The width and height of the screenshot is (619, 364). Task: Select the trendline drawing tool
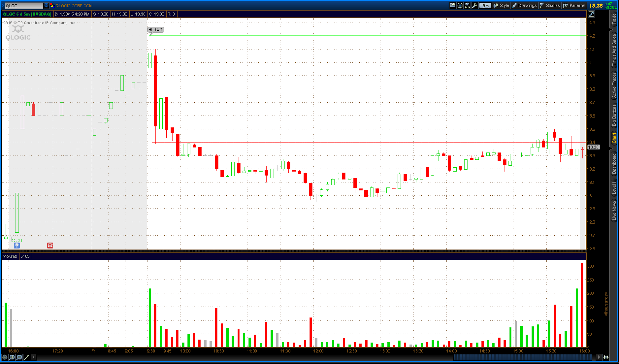coord(27,357)
